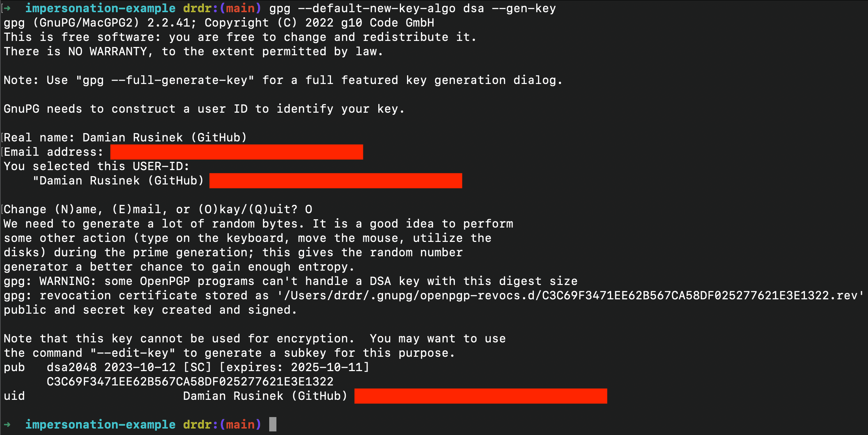Click the gray block cursor at the final prompt

(x=273, y=424)
